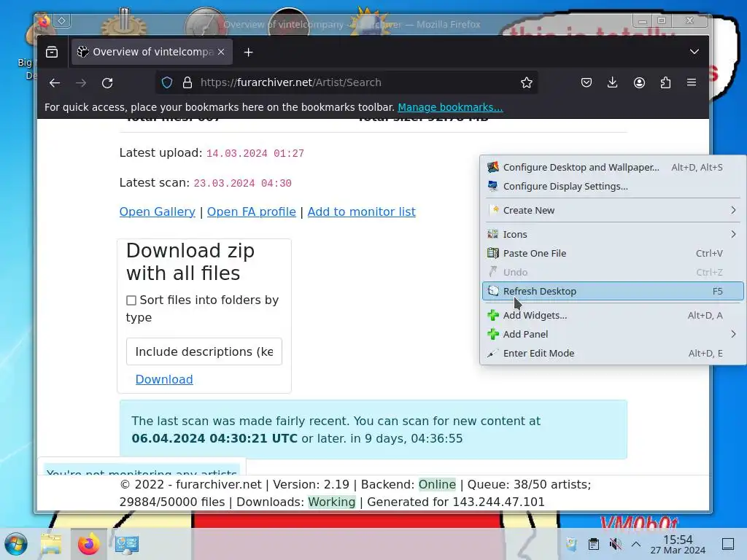Check Sort files into folders by type
This screenshot has height=560, width=747.
click(x=131, y=300)
